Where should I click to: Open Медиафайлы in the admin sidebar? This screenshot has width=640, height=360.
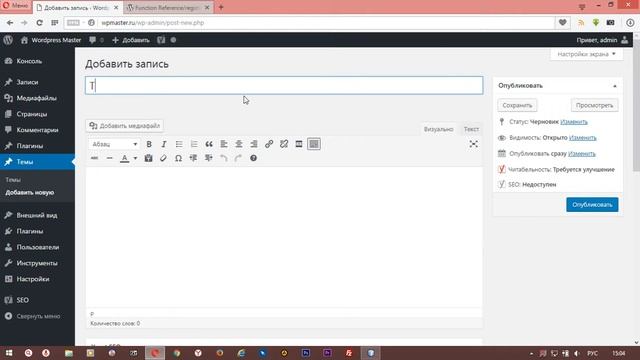37,98
